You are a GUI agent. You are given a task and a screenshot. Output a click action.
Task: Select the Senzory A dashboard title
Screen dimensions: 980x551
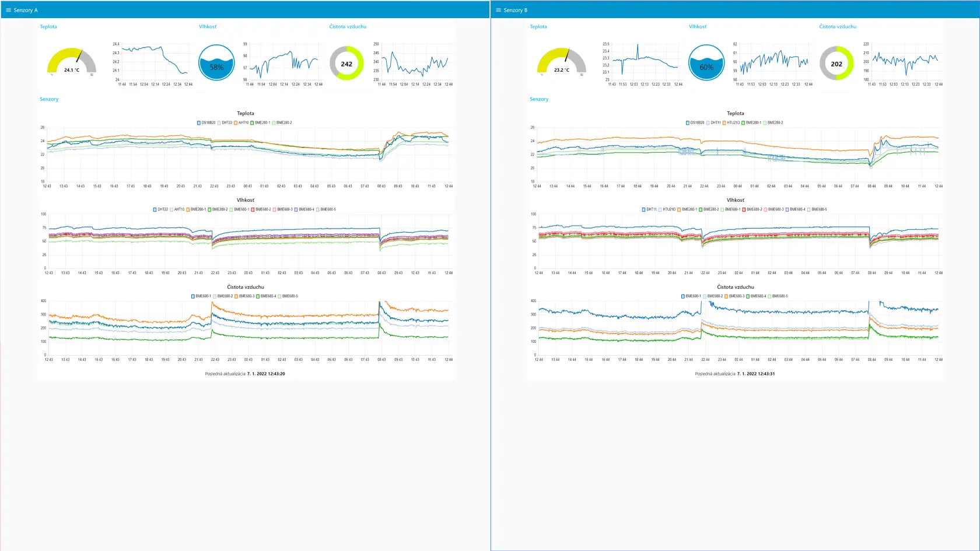[26, 10]
